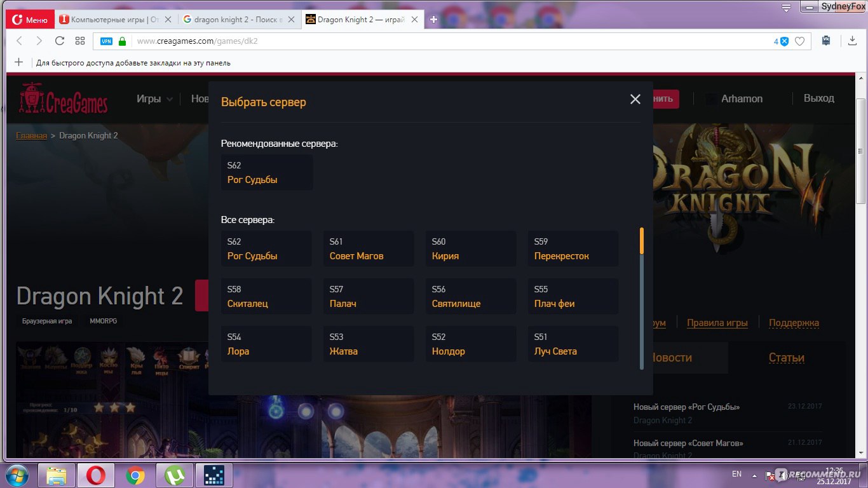This screenshot has height=488, width=868.
Task: Choose server S58 Скиталец
Action: (x=266, y=296)
